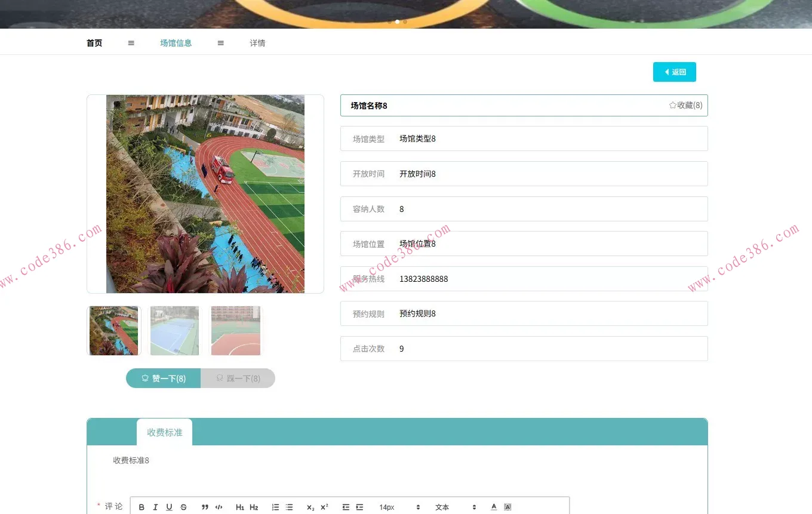
Task: Open the hamburger menu beside 场馆信息
Action: tap(221, 43)
